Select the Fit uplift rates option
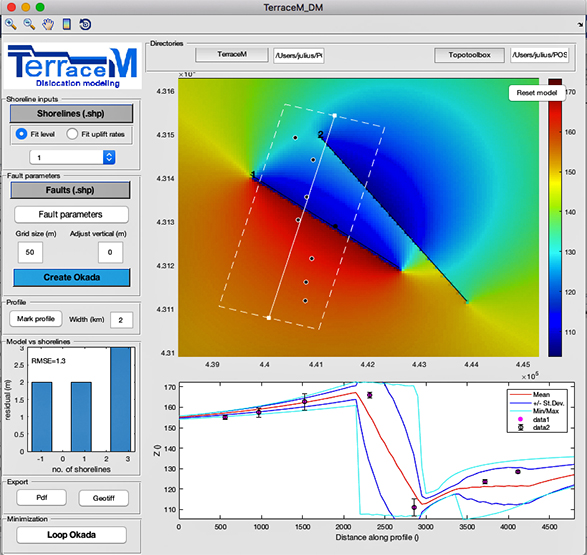 click(x=72, y=134)
